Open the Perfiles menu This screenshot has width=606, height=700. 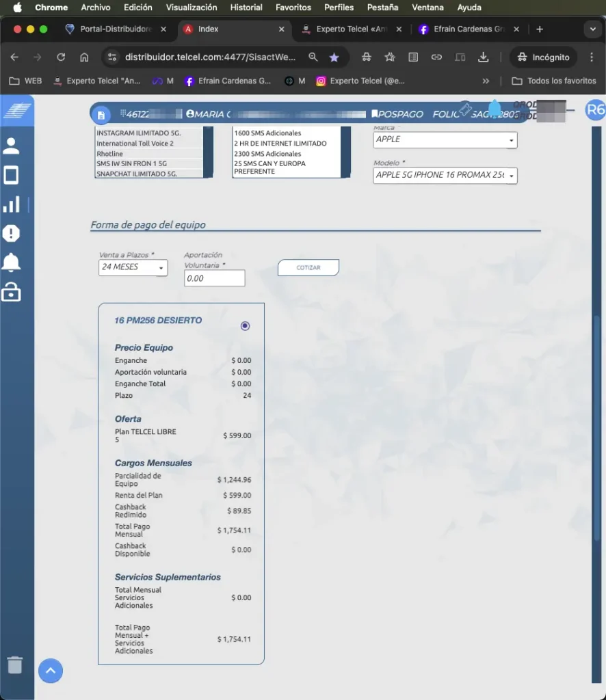(339, 7)
